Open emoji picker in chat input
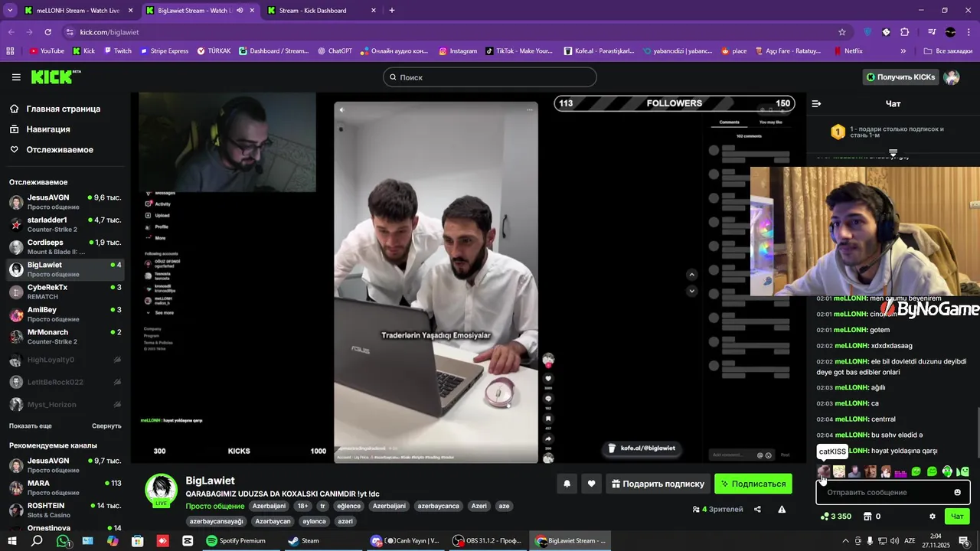Viewport: 980px width, 551px height. [x=957, y=492]
